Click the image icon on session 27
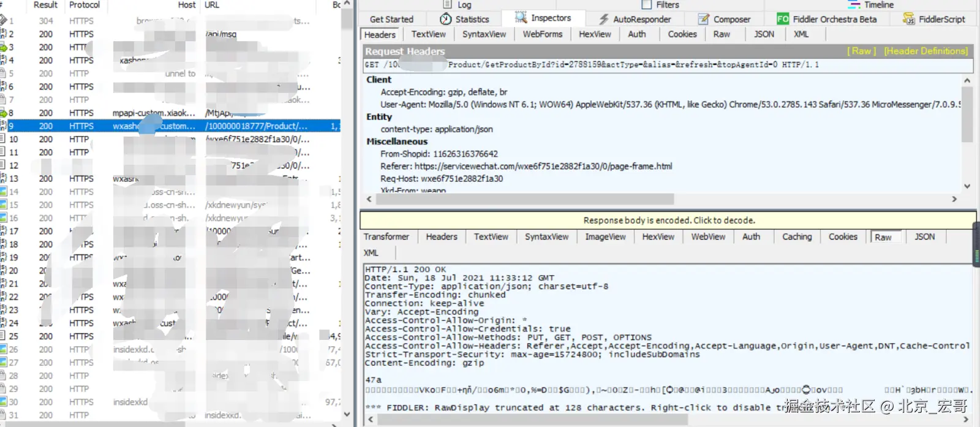 [3, 362]
